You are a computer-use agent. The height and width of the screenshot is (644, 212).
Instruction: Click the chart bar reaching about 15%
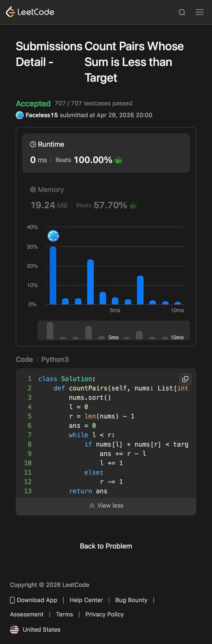(x=140, y=290)
